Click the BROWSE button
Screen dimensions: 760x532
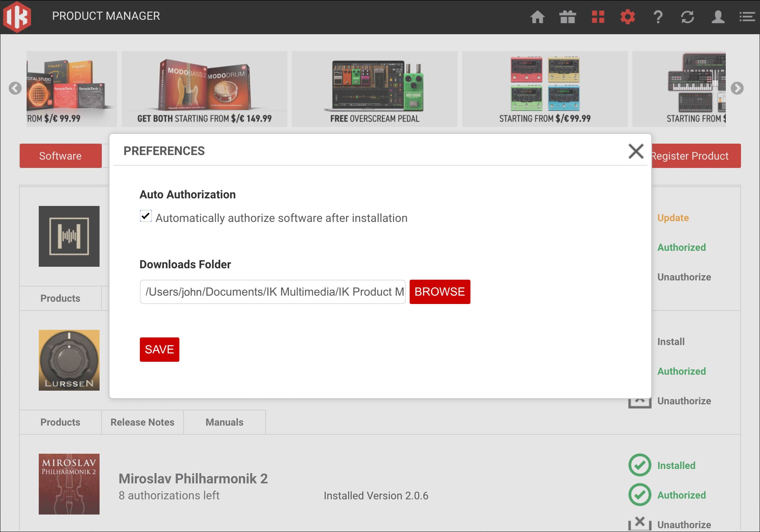(440, 292)
